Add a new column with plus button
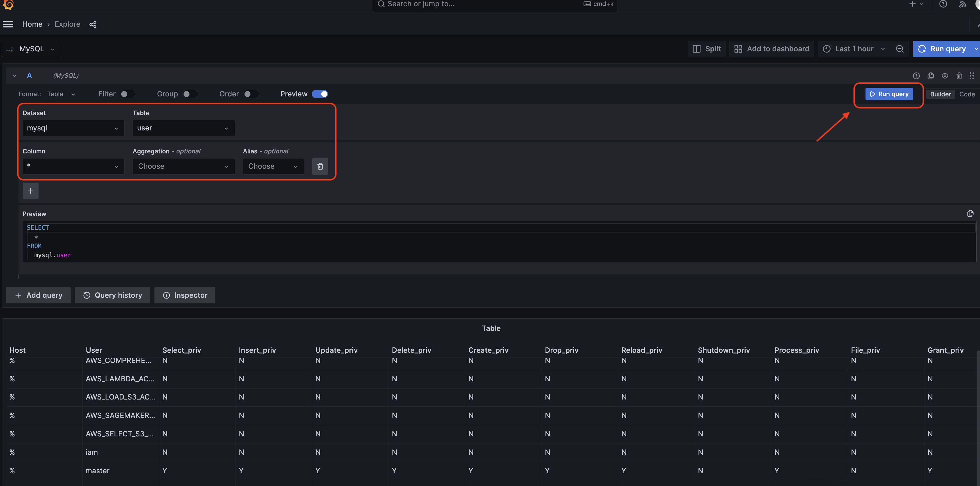Viewport: 980px width, 486px height. pos(30,191)
